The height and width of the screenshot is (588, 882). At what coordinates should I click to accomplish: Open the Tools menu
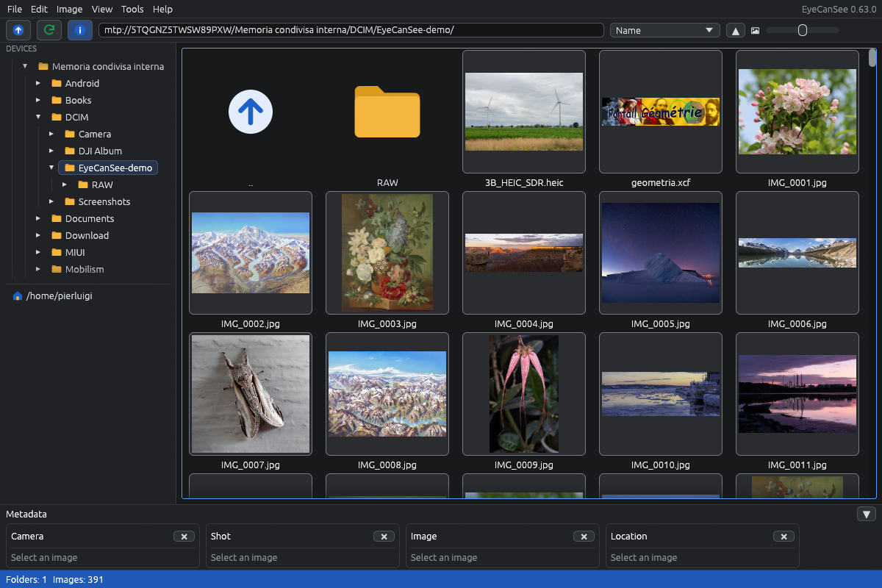[x=132, y=9]
